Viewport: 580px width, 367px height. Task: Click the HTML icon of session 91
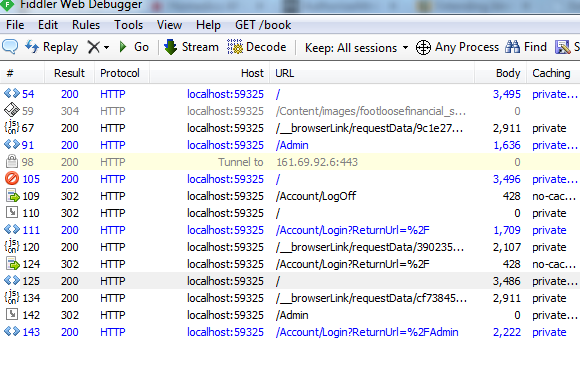(12, 144)
